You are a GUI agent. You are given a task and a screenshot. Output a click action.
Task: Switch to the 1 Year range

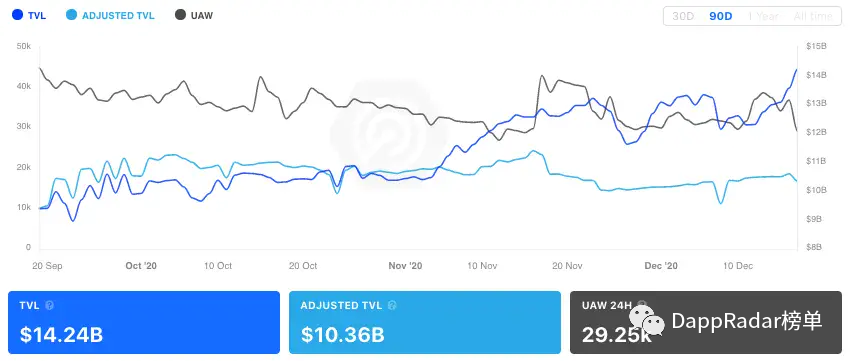(764, 16)
